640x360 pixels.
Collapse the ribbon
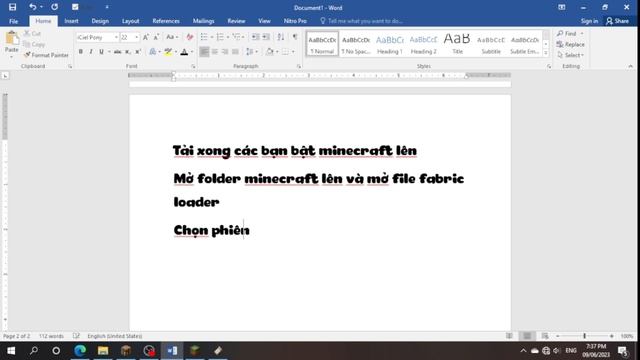tap(631, 66)
